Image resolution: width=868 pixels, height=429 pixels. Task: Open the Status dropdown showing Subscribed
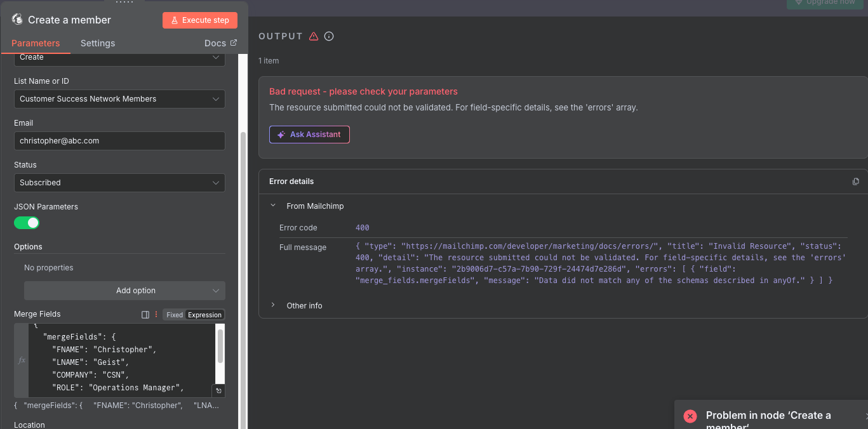[x=119, y=183]
